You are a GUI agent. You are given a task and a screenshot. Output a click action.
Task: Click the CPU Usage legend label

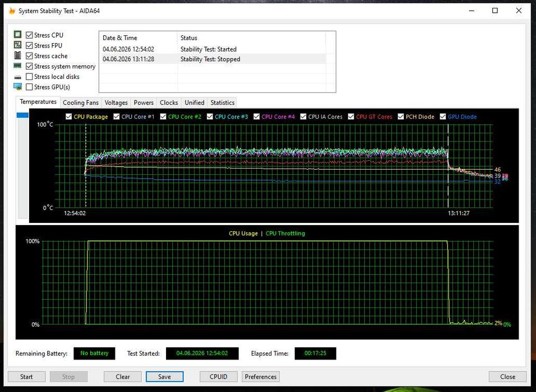pyautogui.click(x=243, y=234)
